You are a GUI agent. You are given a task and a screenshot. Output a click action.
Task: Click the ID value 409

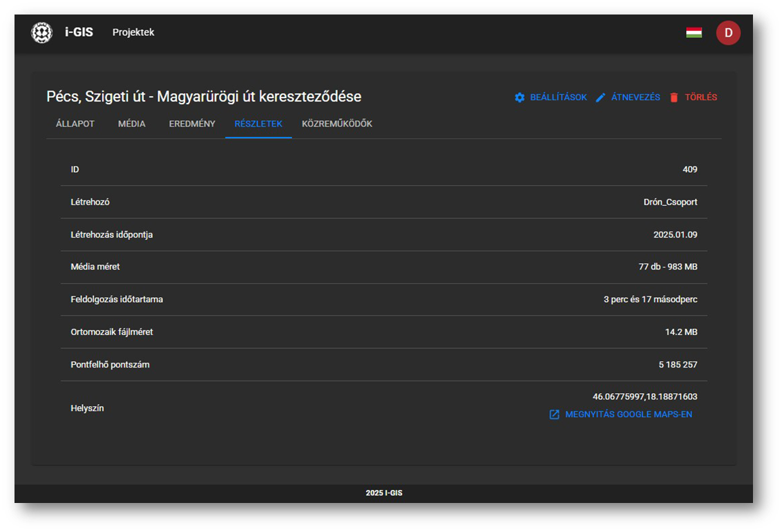689,169
